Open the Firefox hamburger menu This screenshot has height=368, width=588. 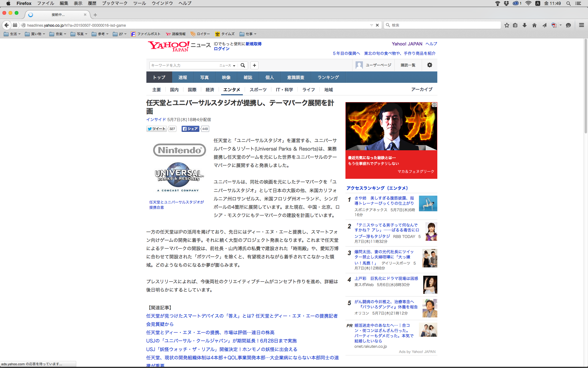(581, 25)
